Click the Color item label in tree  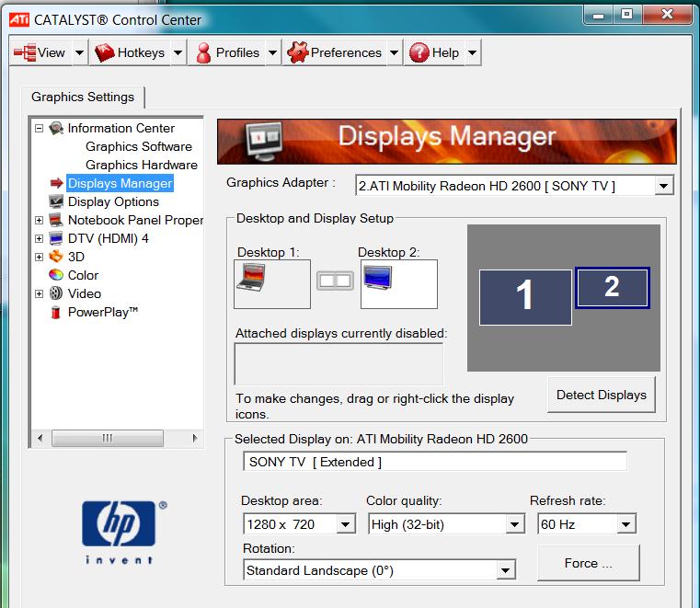coord(83,275)
